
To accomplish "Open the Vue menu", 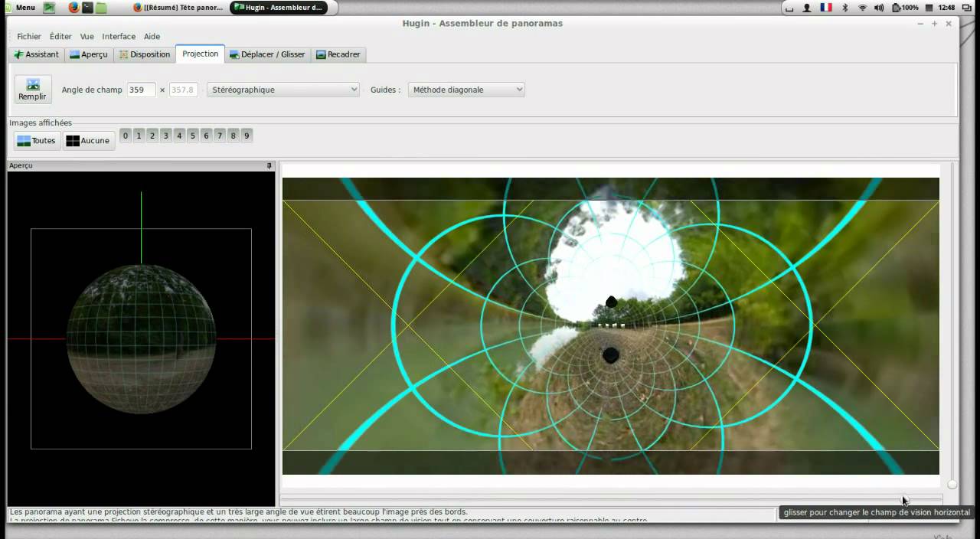I will point(87,36).
